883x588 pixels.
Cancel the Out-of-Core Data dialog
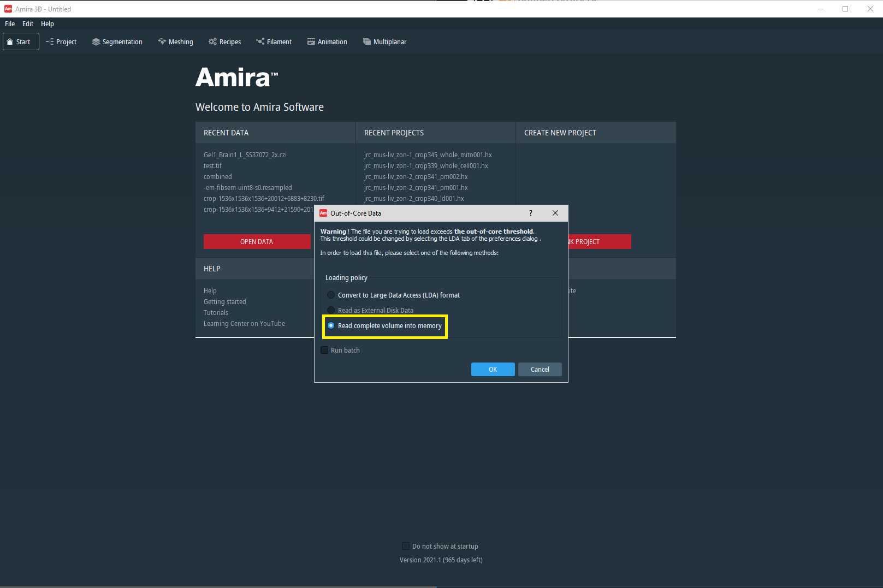pyautogui.click(x=540, y=370)
